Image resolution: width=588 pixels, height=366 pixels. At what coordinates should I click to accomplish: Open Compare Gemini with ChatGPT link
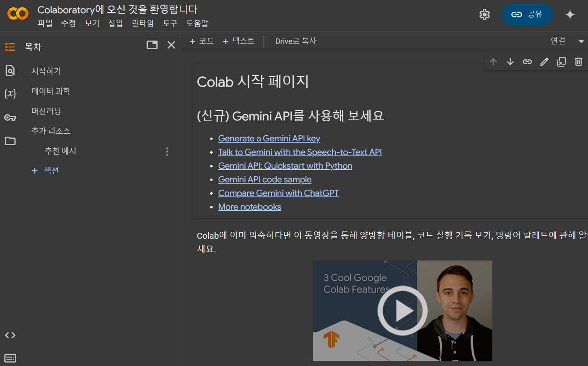[x=278, y=193]
